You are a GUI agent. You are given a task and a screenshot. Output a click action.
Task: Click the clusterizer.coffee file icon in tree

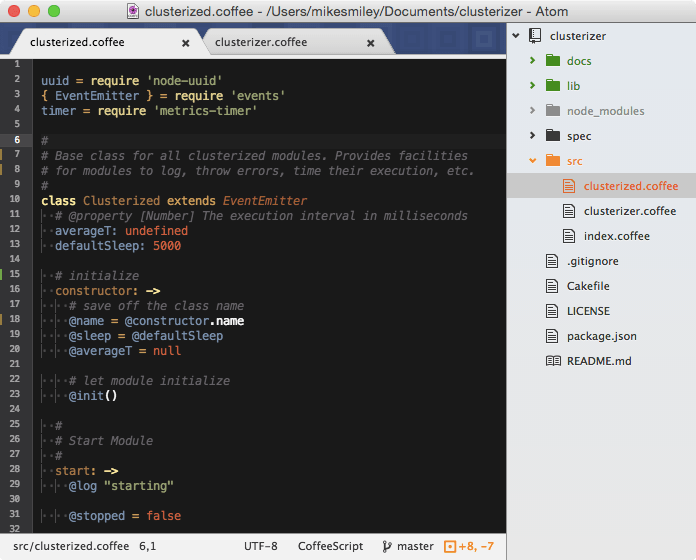pos(569,211)
